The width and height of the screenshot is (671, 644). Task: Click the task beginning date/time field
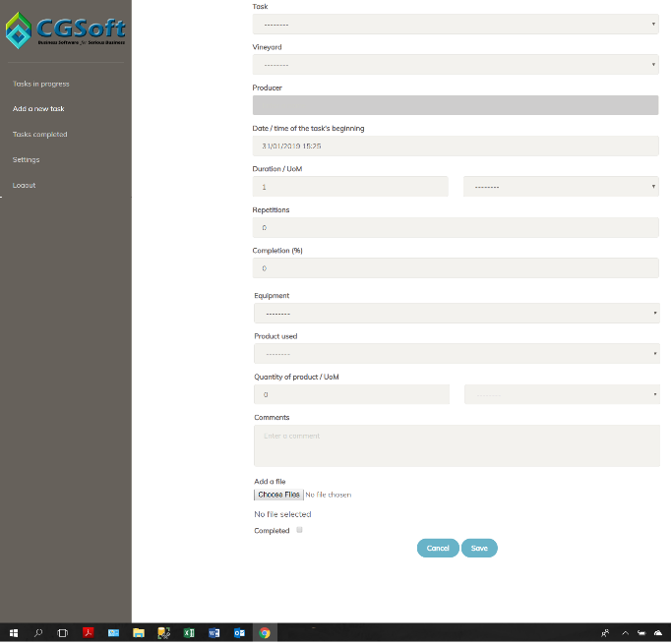point(456,146)
